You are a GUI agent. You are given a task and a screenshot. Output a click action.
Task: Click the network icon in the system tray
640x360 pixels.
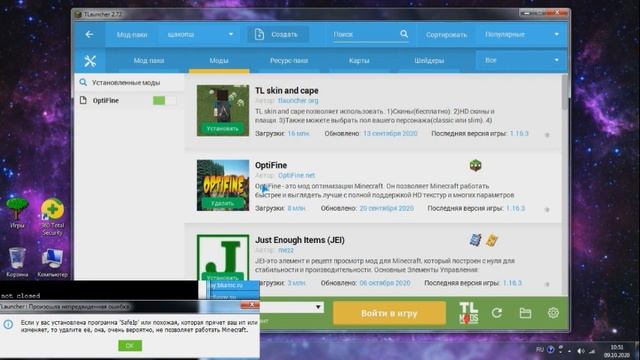pyautogui.click(x=592, y=351)
